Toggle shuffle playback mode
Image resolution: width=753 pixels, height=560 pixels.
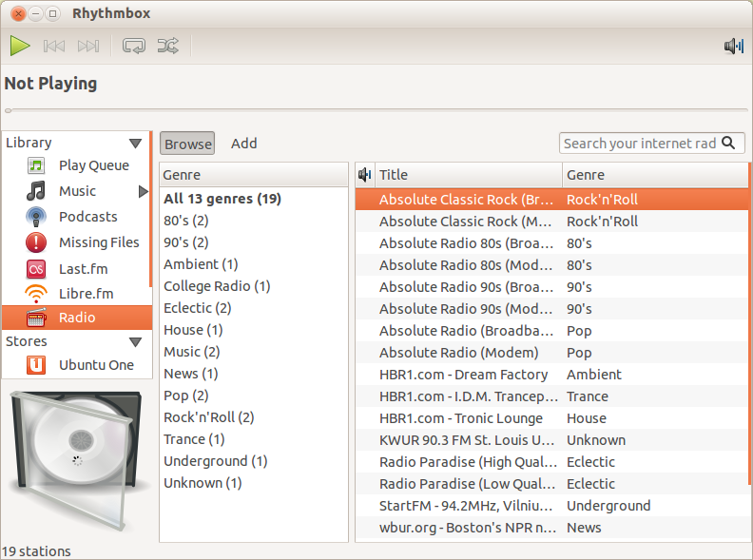167,46
